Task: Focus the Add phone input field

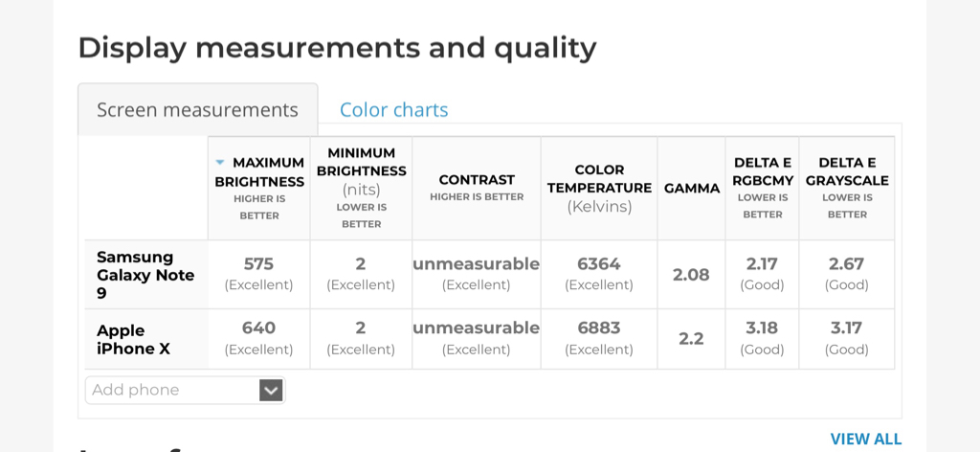Action: (x=170, y=390)
